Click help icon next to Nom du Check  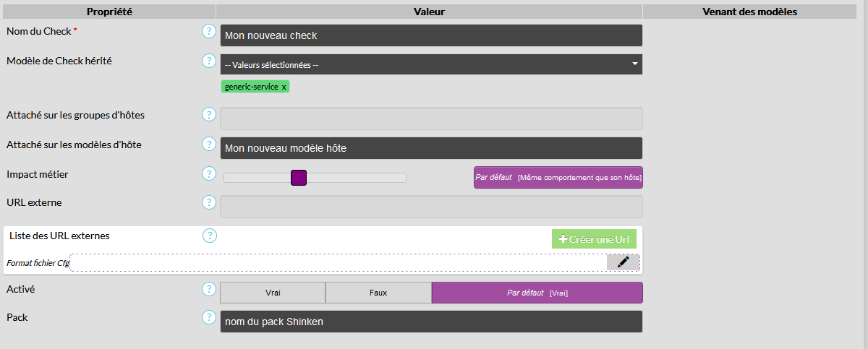(209, 32)
